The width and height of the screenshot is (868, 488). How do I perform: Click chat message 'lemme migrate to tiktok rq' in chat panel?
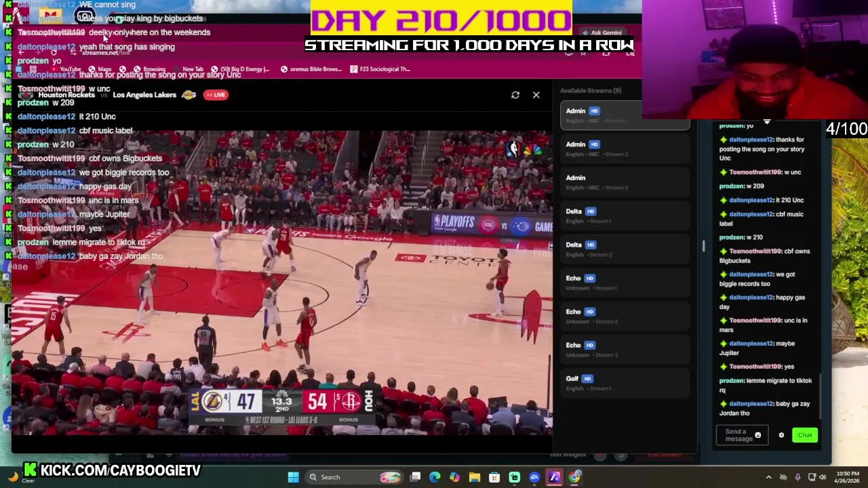(766, 385)
